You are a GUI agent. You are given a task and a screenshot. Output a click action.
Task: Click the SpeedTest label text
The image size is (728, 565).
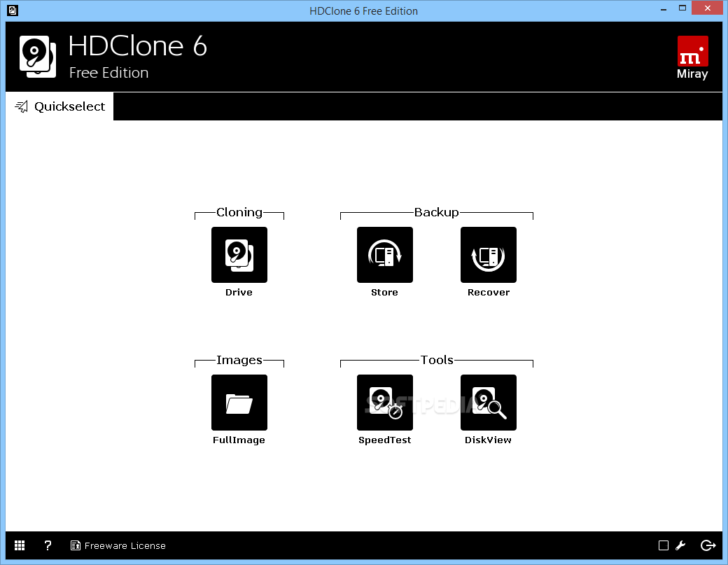[x=384, y=440]
